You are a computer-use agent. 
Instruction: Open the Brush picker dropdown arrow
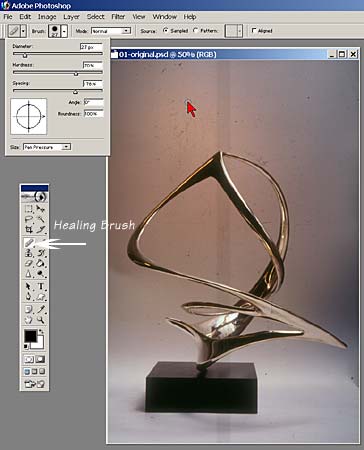click(x=64, y=31)
